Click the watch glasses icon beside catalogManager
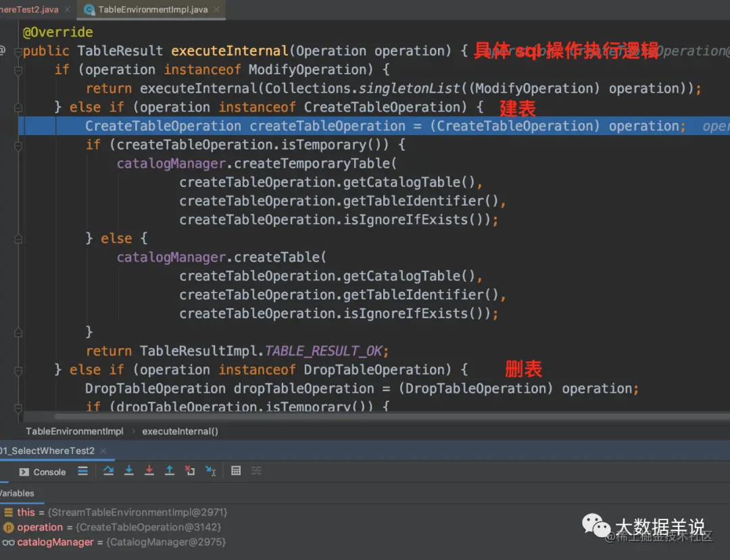The height and width of the screenshot is (560, 730). coord(8,542)
